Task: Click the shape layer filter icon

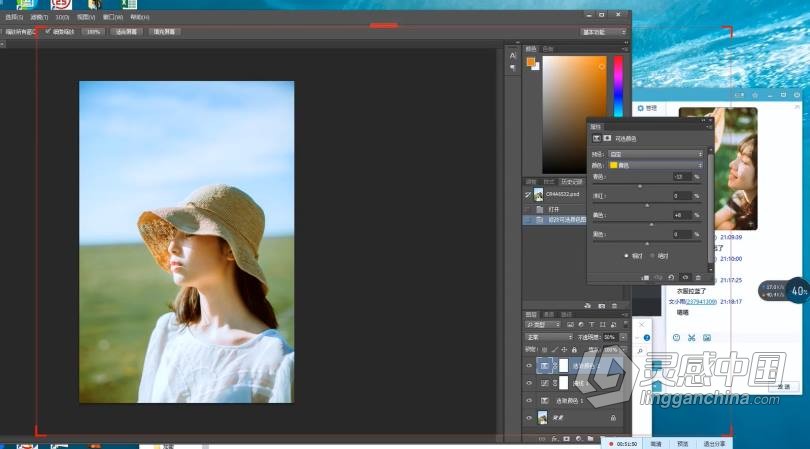Action: pos(603,324)
